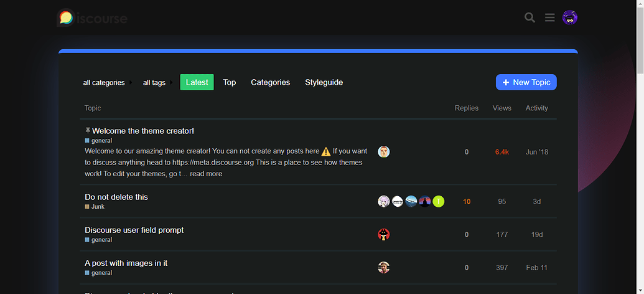
Task: Switch to the Categories tab
Action: (270, 82)
